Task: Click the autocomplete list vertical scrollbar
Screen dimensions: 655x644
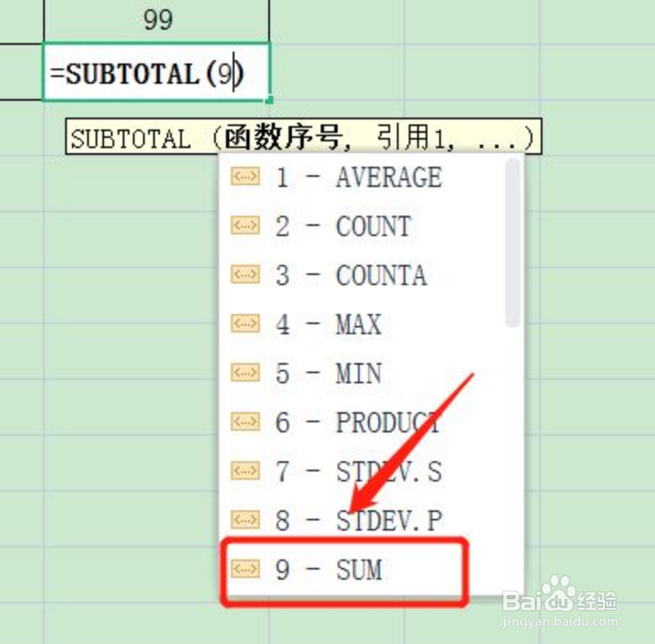Action: [512, 245]
